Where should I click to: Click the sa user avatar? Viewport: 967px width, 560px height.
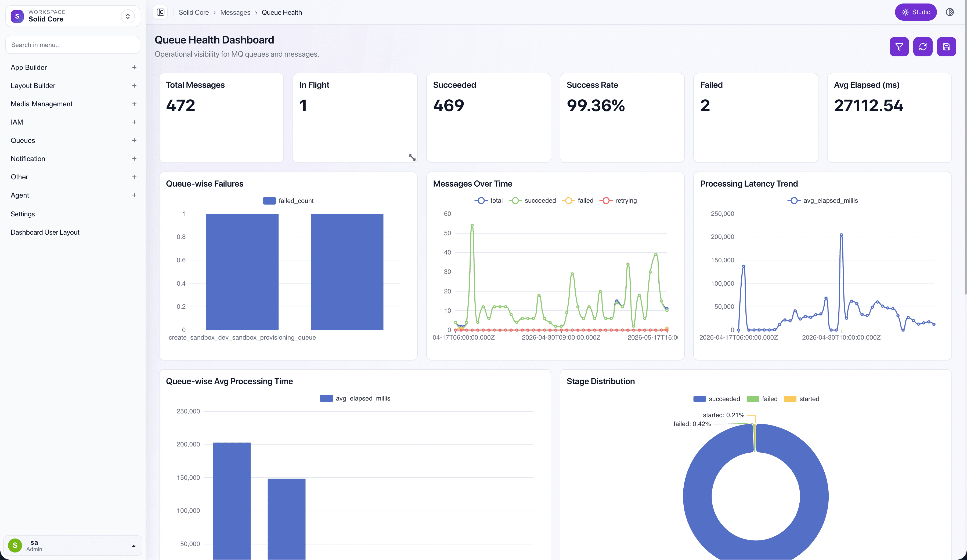15,545
